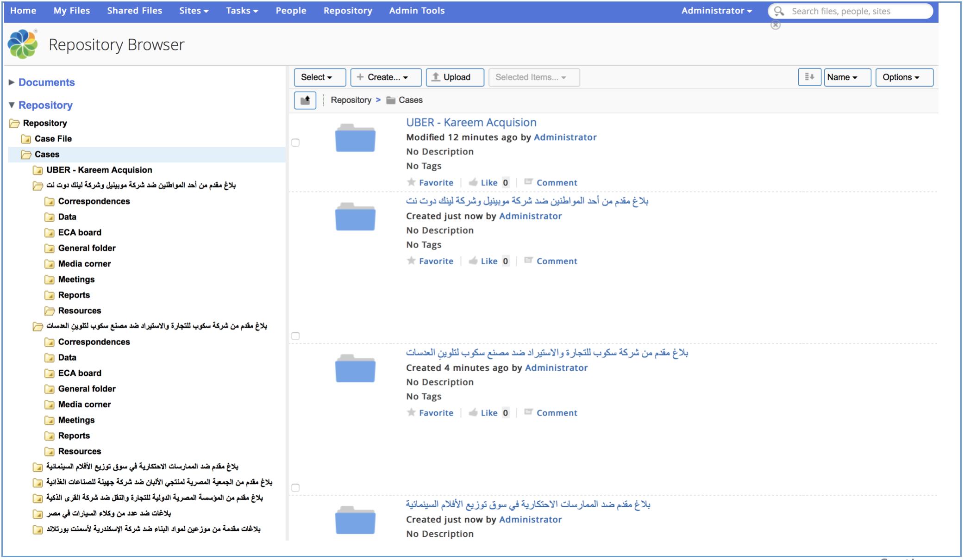This screenshot has width=964, height=560.
Task: Open the Options dropdown
Action: tap(903, 77)
